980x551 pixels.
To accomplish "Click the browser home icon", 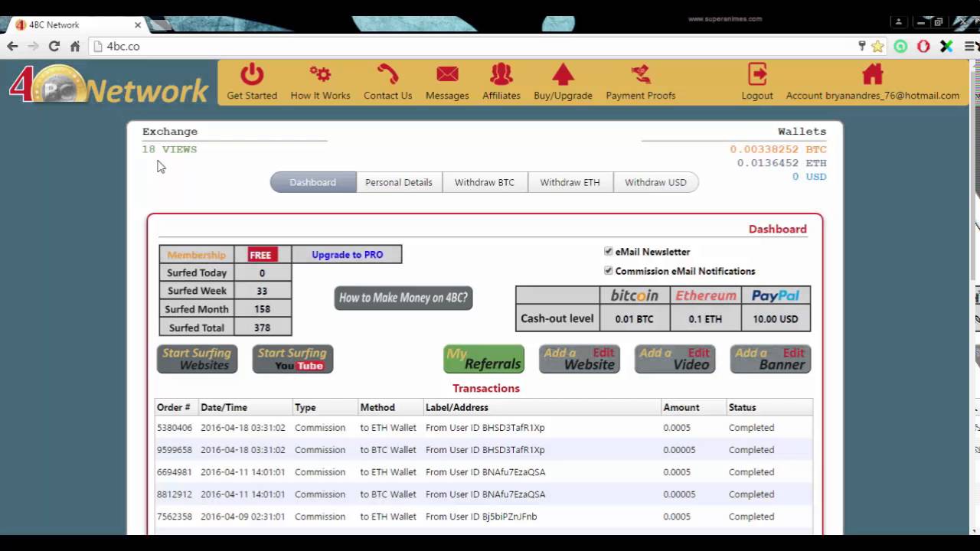I will pos(75,47).
